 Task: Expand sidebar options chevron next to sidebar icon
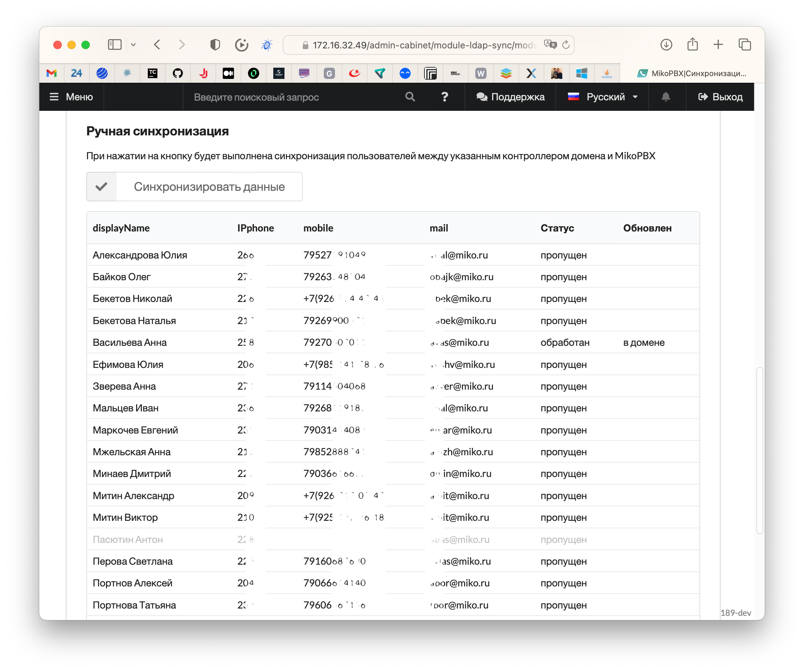tap(133, 45)
